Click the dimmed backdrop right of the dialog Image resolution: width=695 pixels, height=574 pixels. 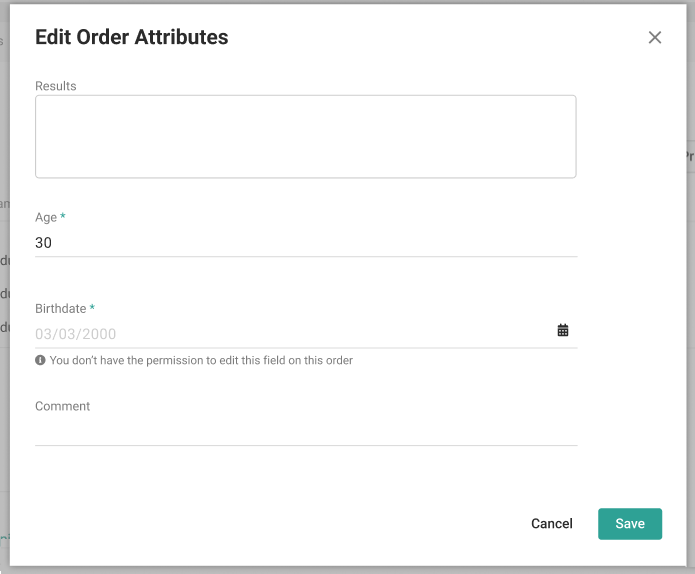point(690,300)
